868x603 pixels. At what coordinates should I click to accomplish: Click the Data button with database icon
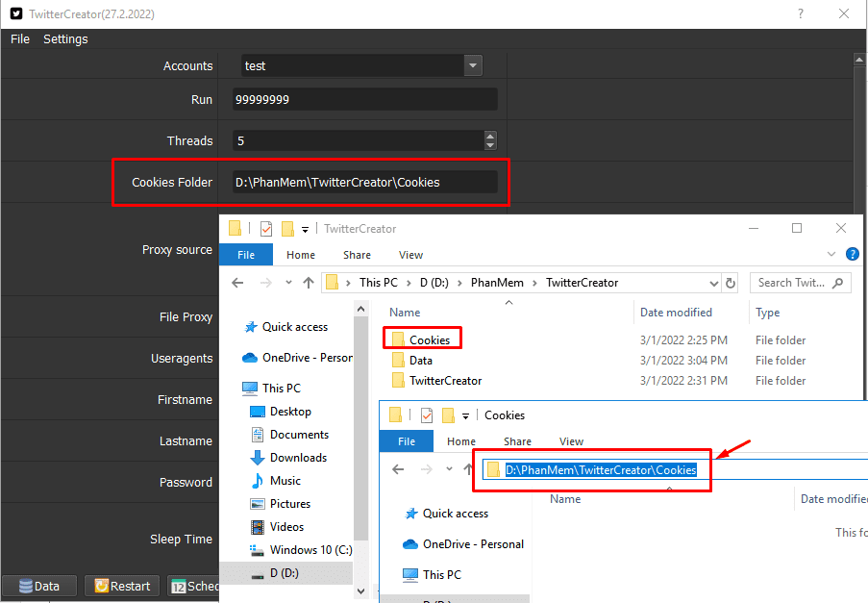(38, 586)
